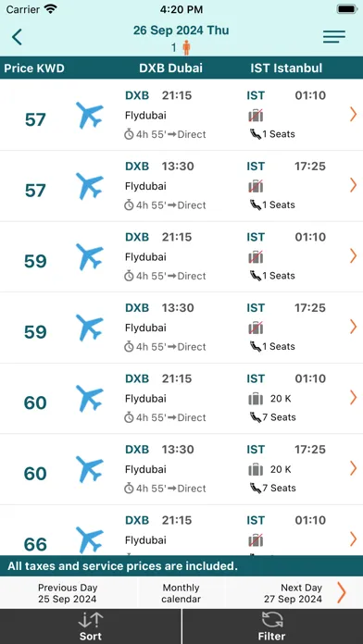Tap the luggage icon on first 20 K flight
This screenshot has height=644, width=363.
point(256,399)
